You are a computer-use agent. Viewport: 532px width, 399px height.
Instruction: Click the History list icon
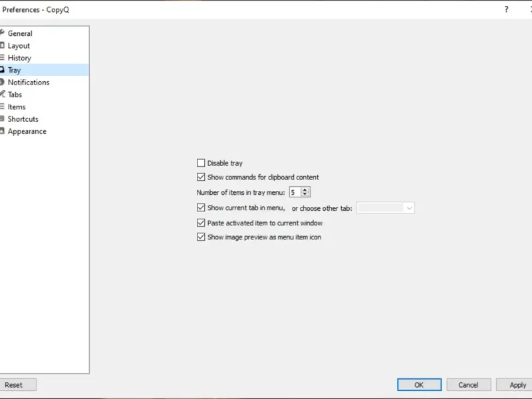[x=2, y=57]
